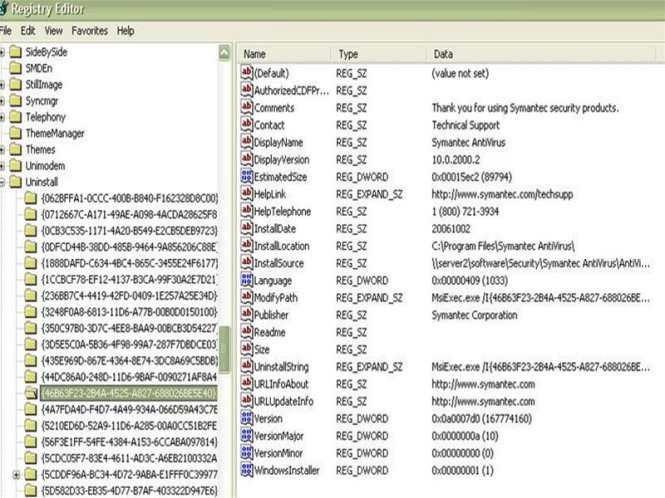Open the File menu
Image resolution: width=665 pixels, height=498 pixels.
(6, 31)
